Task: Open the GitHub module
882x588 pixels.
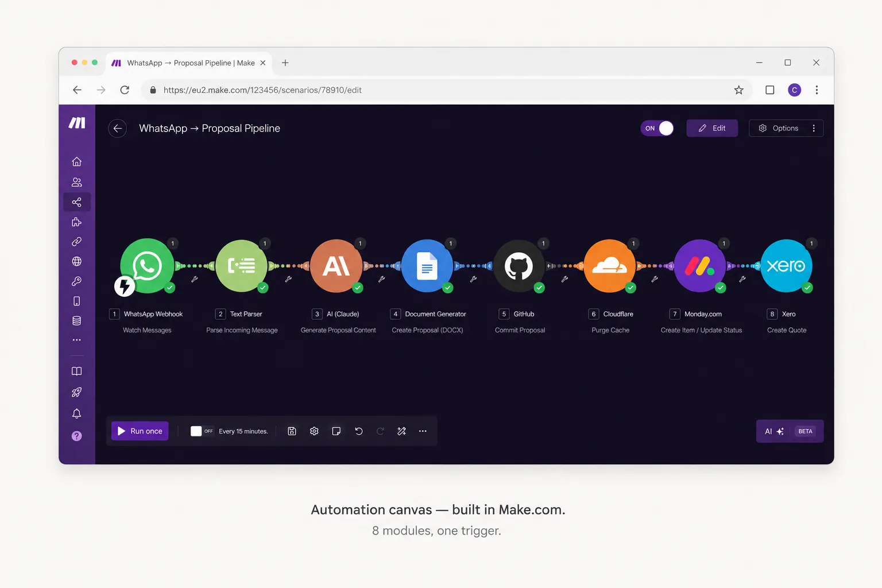Action: tap(519, 266)
